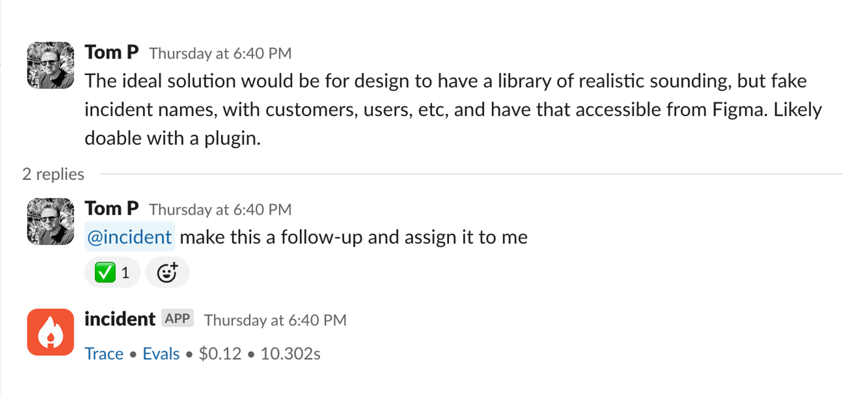This screenshot has width=868, height=397.
Task: Toggle the green checkmark reaction
Action: tap(112, 272)
